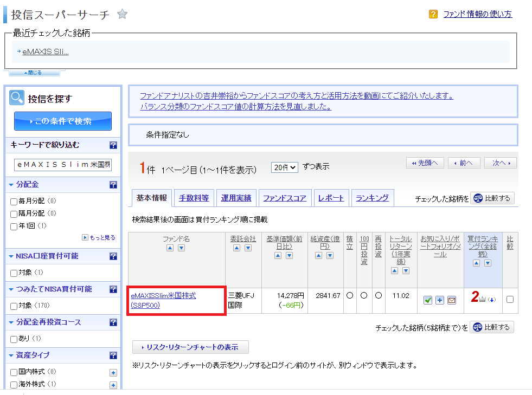Sort 委託会社 column ascending
This screenshot has height=395, width=532.
(237, 248)
